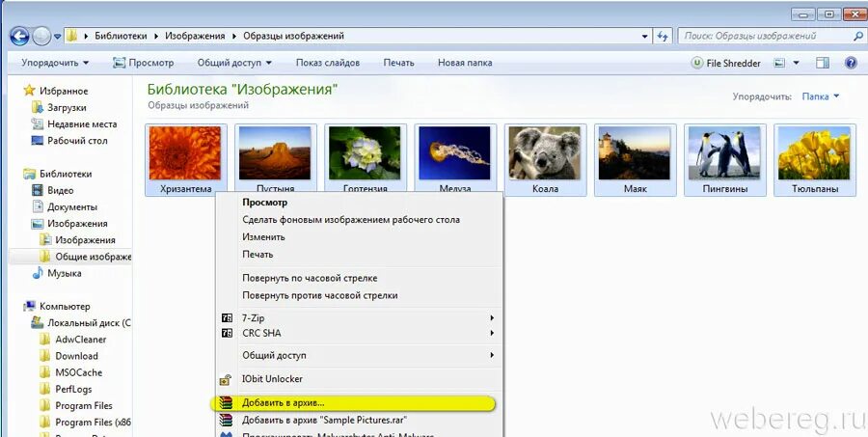Open recent locations arrow beside Forward button
This screenshot has width=868, height=437.
click(57, 37)
